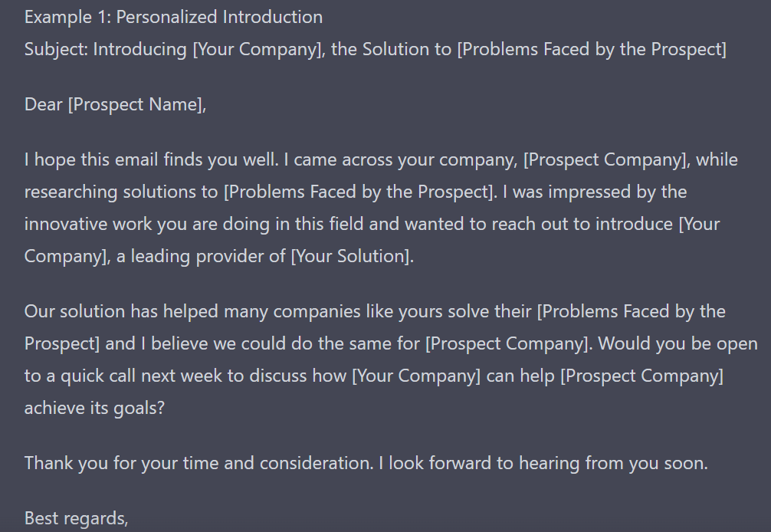This screenshot has height=532, width=771.
Task: Click the '[Your Solution]' placeholder
Action: (x=351, y=256)
